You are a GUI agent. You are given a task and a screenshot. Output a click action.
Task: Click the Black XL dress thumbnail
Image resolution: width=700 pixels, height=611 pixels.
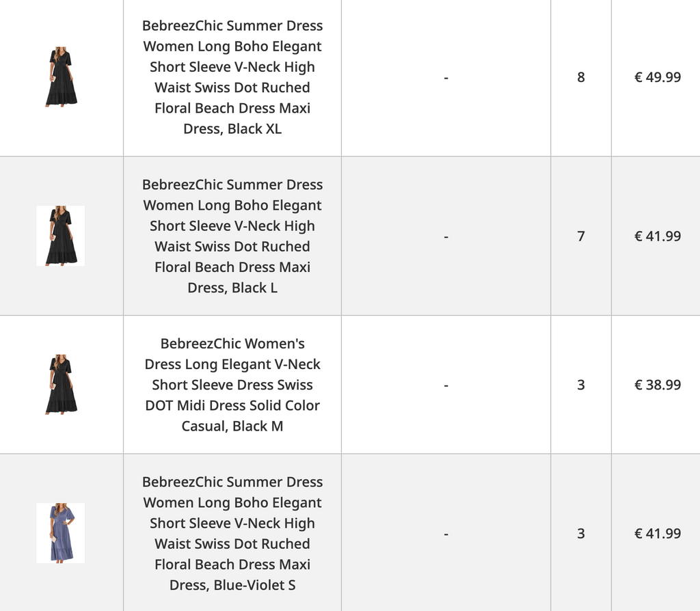point(61,77)
